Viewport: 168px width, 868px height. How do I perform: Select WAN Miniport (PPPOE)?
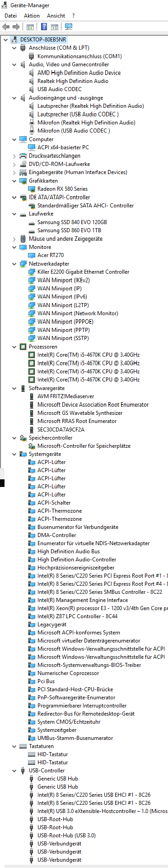65,322
